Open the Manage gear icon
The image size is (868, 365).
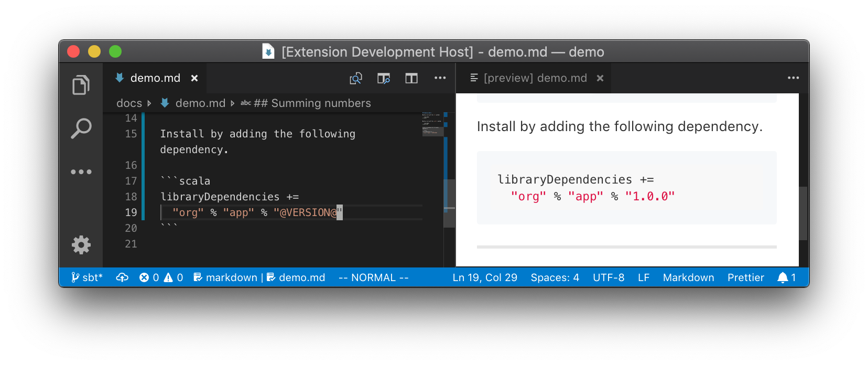pos(81,245)
